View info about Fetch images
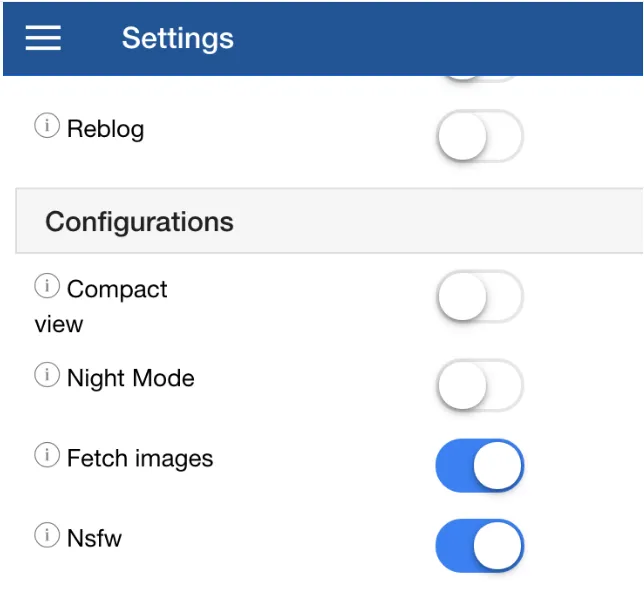This screenshot has height=589, width=644. click(47, 455)
